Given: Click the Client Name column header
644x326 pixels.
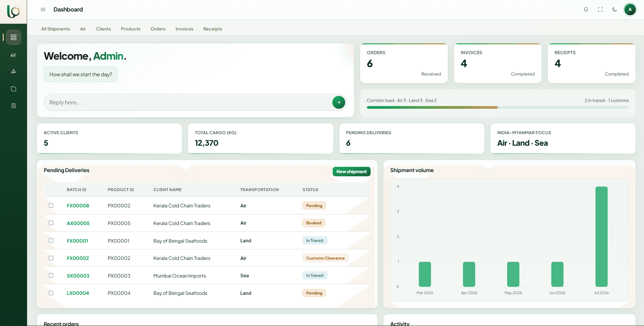Looking at the screenshot, I should [x=167, y=190].
